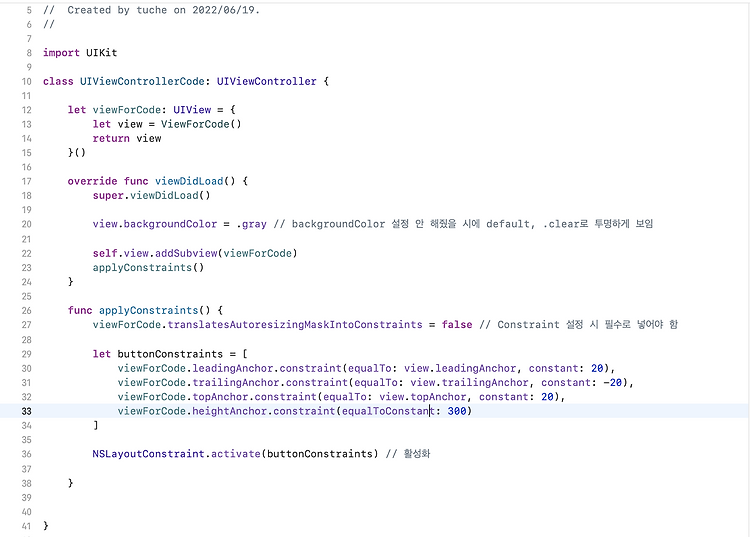Click 'addSubview' call on line 22
The height and width of the screenshot is (537, 750).
[186, 253]
